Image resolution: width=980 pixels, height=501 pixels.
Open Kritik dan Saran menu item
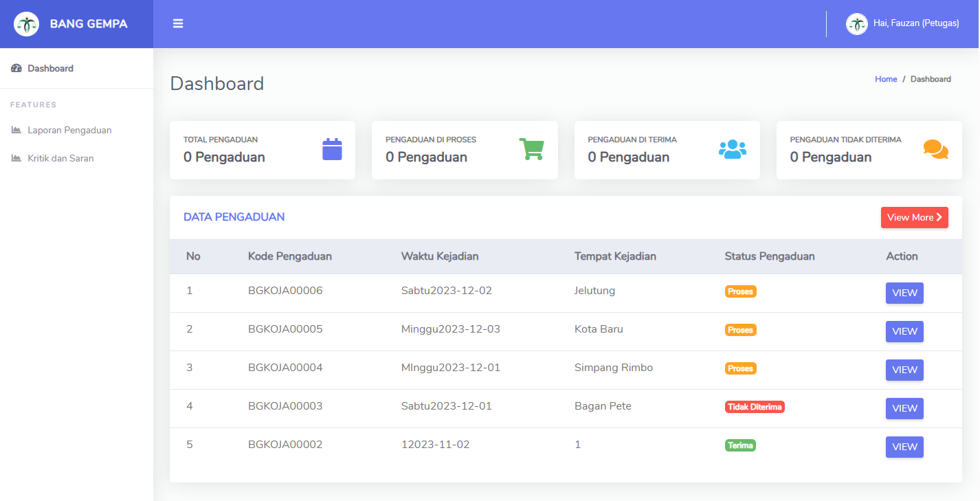click(60, 158)
